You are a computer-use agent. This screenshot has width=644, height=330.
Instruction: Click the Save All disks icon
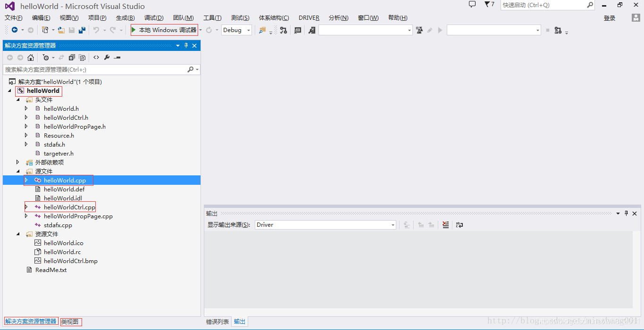pyautogui.click(x=82, y=30)
